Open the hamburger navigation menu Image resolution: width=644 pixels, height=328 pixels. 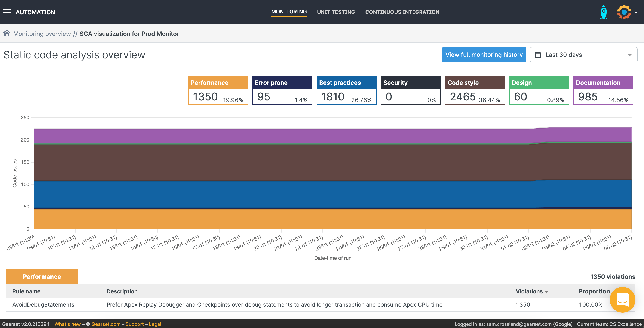pos(7,12)
